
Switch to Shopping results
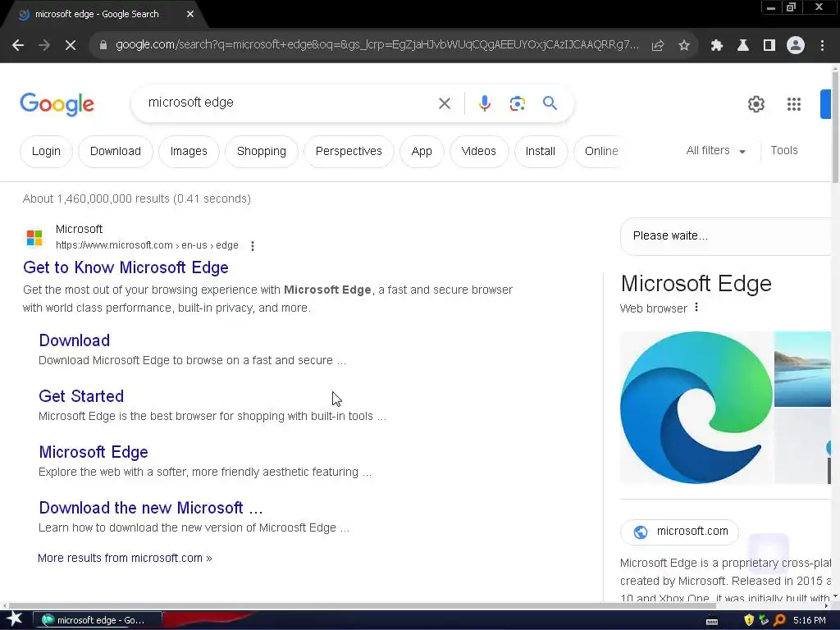pyautogui.click(x=262, y=152)
